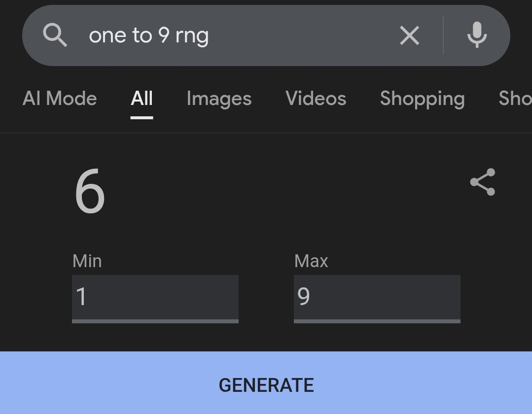The image size is (532, 414).
Task: Click the Min label text
Action: tap(87, 261)
